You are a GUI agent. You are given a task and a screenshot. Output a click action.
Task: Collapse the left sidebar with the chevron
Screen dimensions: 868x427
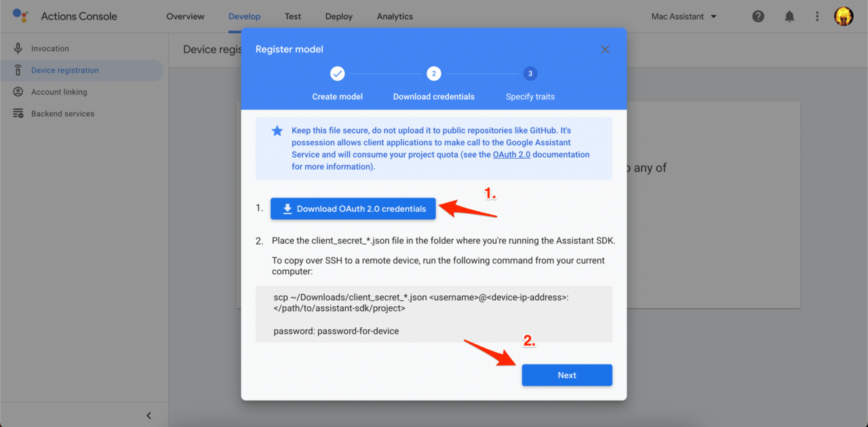[149, 415]
